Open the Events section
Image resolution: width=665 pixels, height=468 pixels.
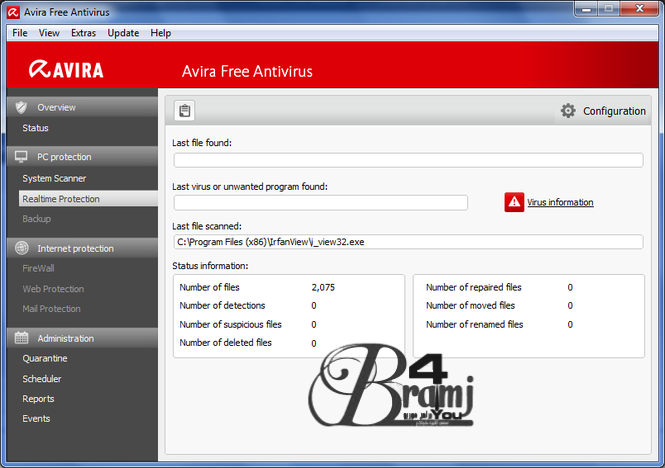pyautogui.click(x=36, y=419)
